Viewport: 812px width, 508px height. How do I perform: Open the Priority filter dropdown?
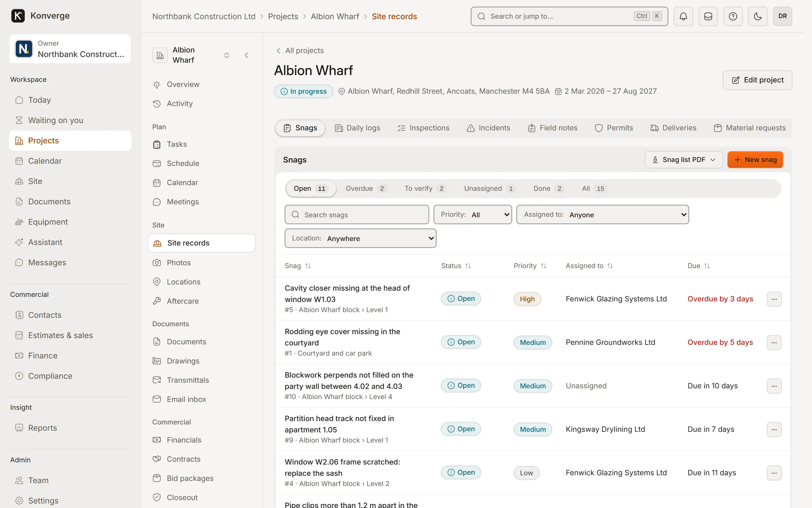[x=473, y=214]
